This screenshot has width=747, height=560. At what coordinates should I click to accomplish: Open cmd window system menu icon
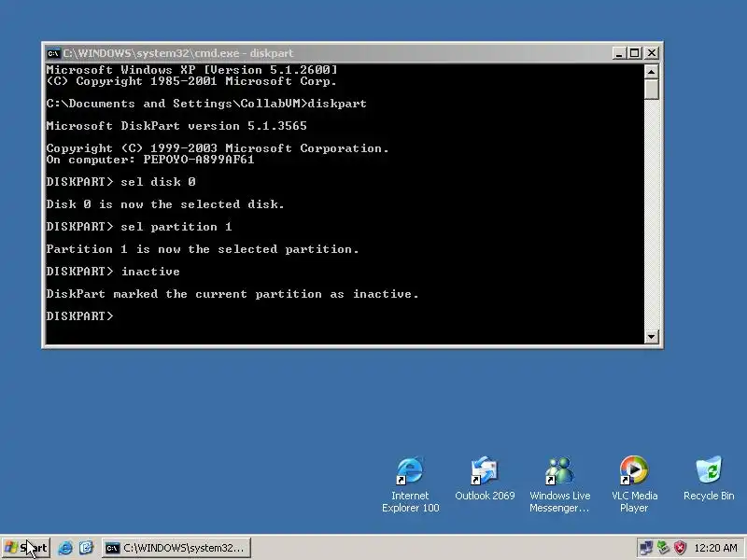(53, 53)
